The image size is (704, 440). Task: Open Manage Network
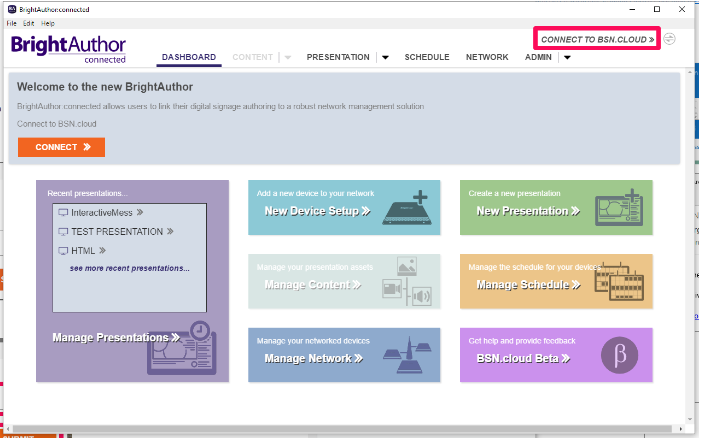pos(313,358)
